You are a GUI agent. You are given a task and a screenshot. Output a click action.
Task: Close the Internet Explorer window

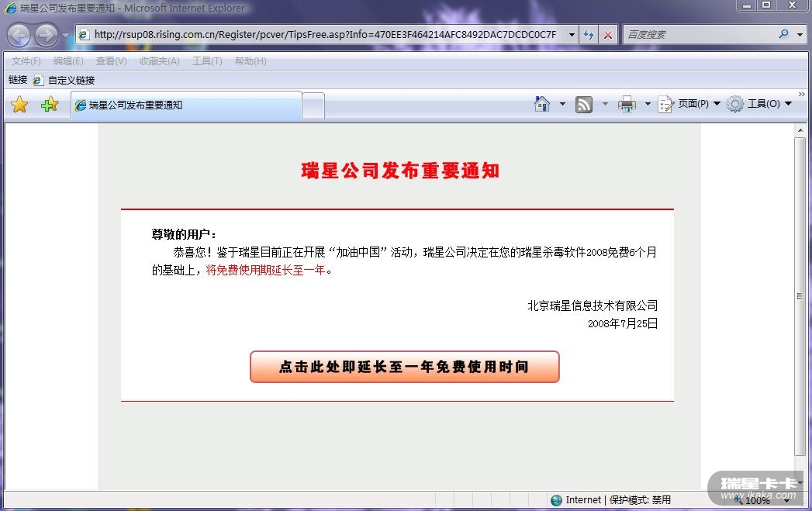click(793, 5)
